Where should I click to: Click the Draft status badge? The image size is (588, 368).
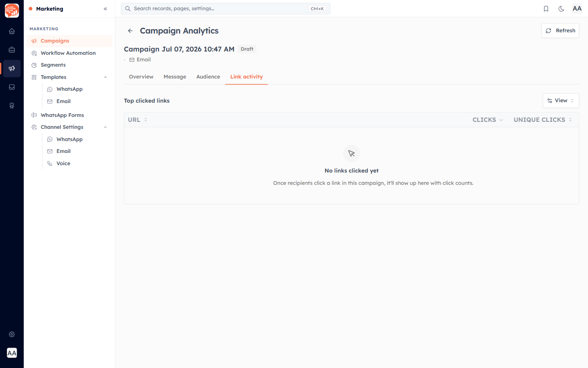[x=247, y=49]
